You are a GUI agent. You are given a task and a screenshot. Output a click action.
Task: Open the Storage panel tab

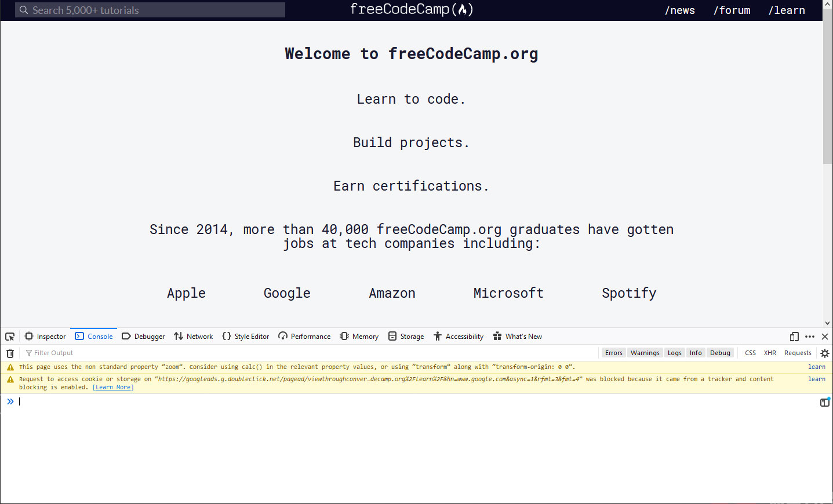click(x=406, y=336)
